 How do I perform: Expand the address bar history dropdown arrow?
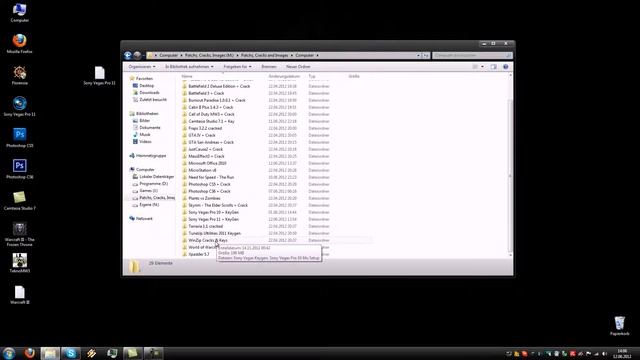click(418, 55)
